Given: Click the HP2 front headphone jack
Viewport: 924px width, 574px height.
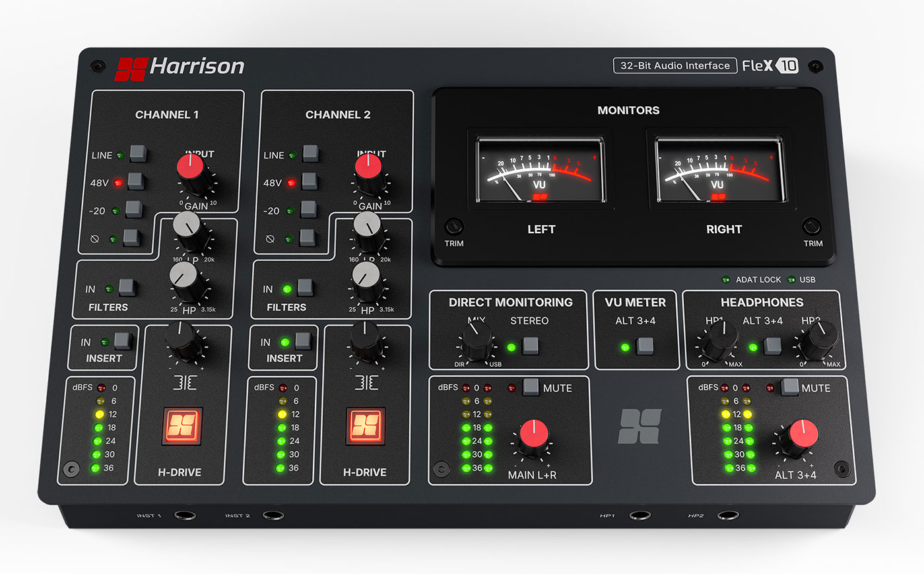Looking at the screenshot, I should pyautogui.click(x=727, y=515).
